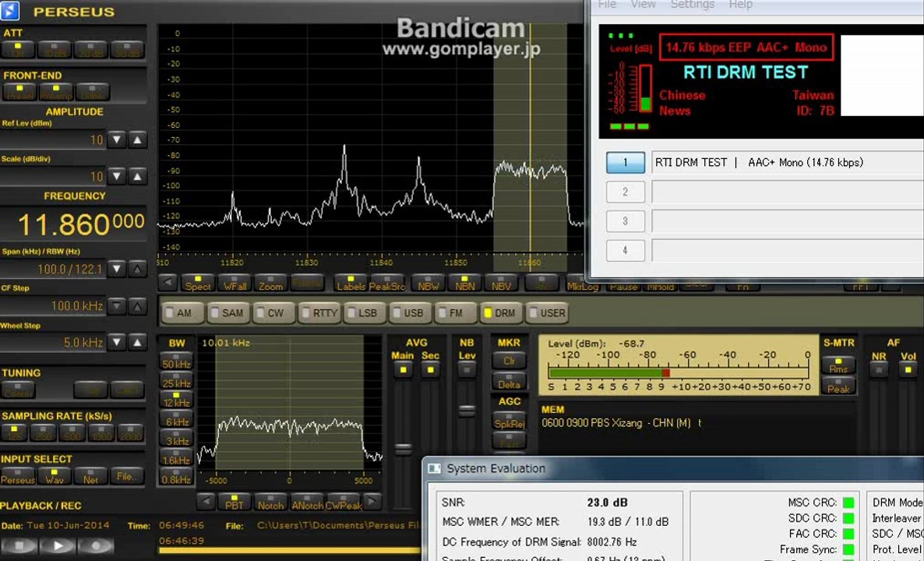Increase Ref Lev with up arrow
924x561 pixels.
(137, 140)
